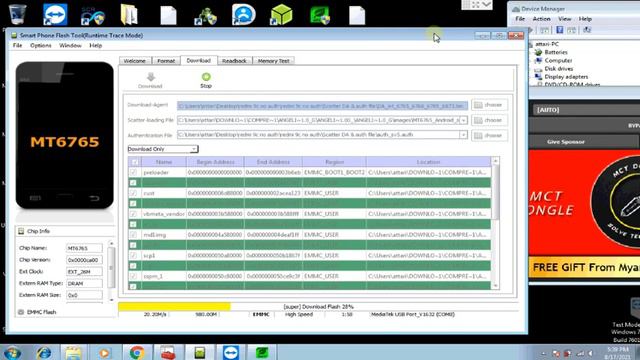Toggle checkbox in green row below cust
The width and height of the screenshot is (640, 360).
[x=133, y=204]
